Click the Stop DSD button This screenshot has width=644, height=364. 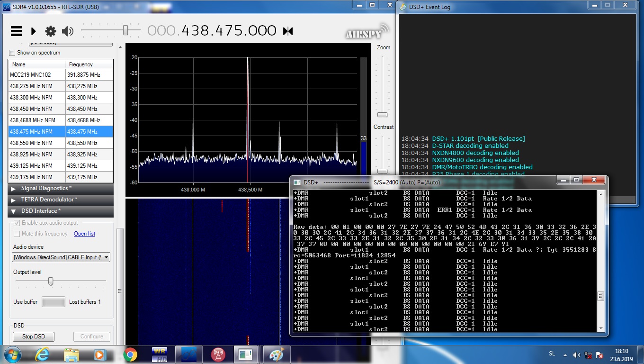coord(34,337)
